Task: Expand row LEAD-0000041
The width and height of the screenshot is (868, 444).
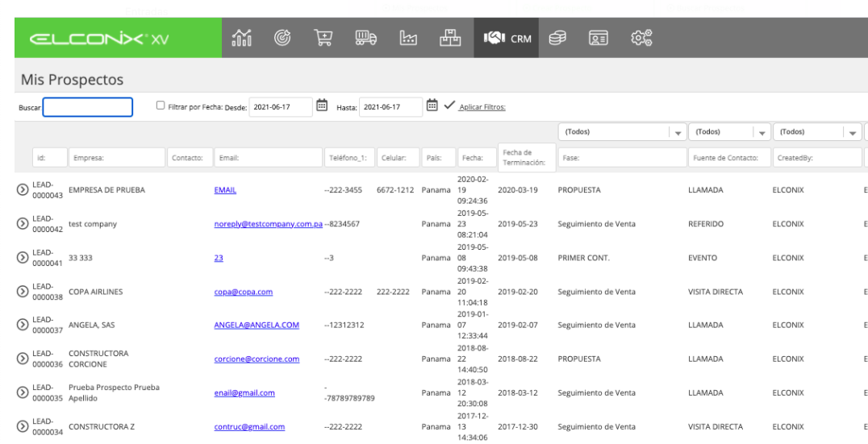Action: pyautogui.click(x=22, y=258)
